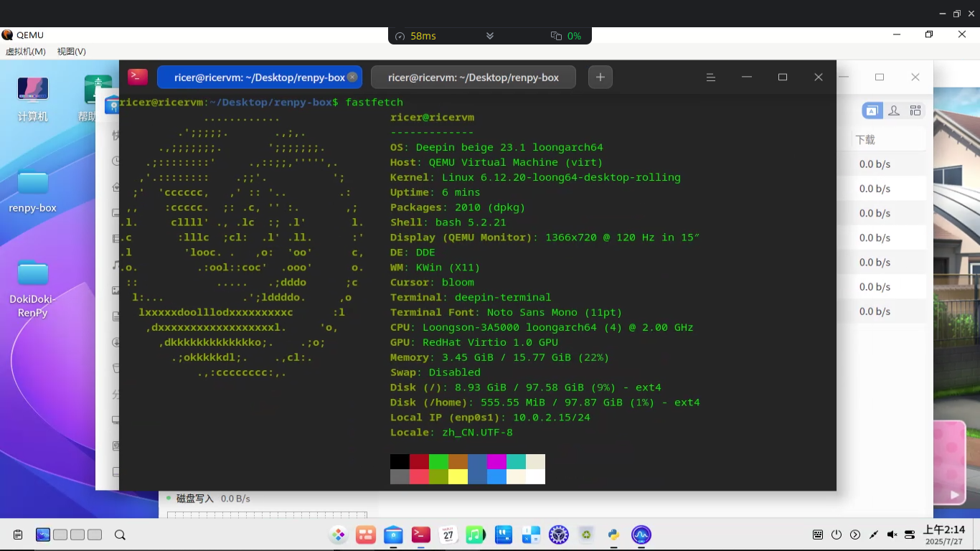980x551 pixels.
Task: Open the launcher from the dock
Action: click(338, 534)
